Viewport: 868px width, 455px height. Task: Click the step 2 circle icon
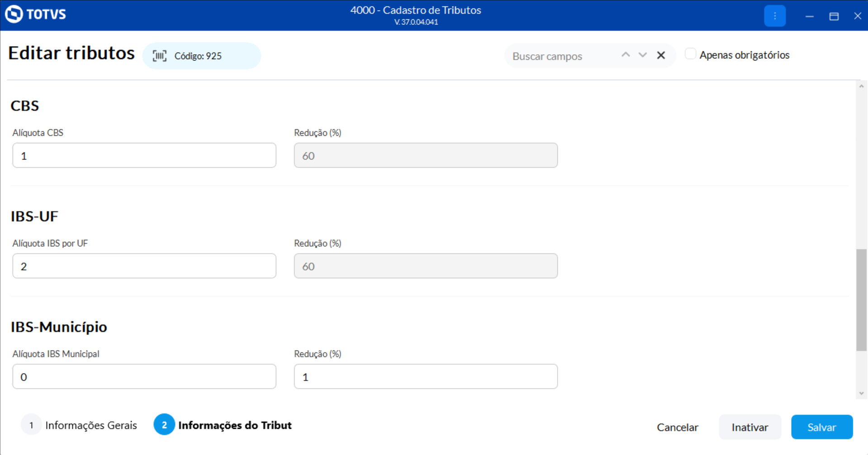point(164,425)
